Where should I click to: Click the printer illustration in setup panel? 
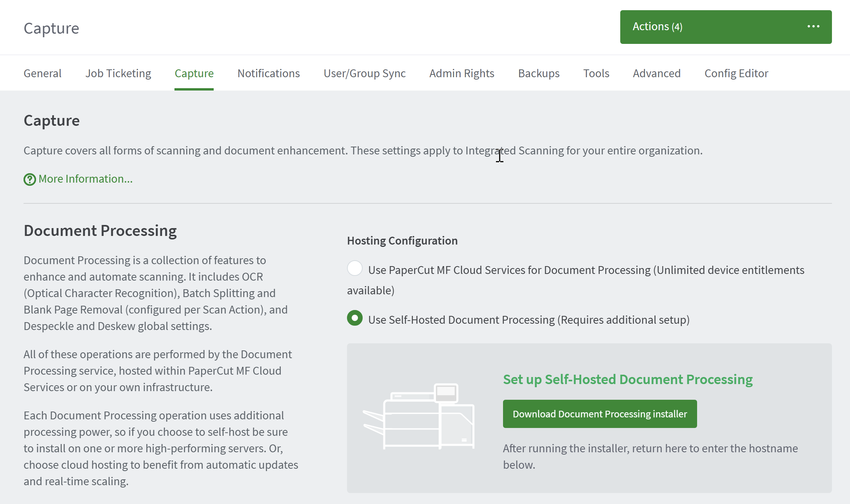pos(419,416)
